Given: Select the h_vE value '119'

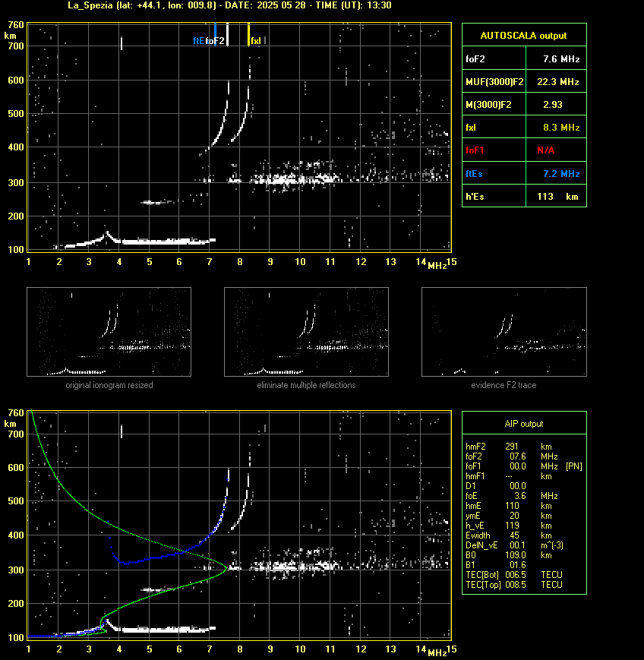Looking at the screenshot, I should pos(512,526).
